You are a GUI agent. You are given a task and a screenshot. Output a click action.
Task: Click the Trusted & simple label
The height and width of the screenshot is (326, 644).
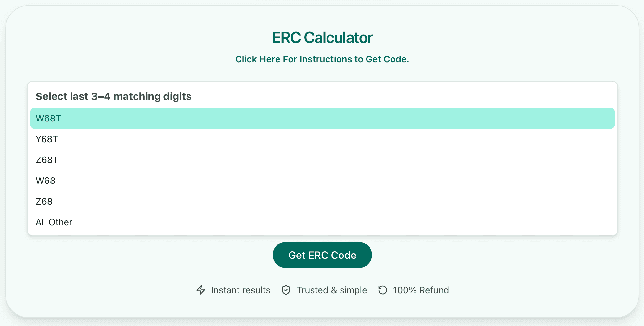pos(331,290)
